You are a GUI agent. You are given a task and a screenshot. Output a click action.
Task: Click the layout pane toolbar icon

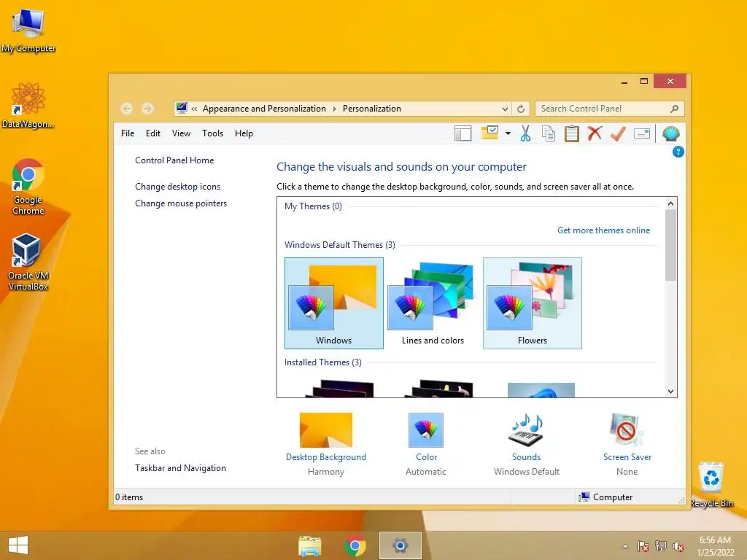pos(462,134)
